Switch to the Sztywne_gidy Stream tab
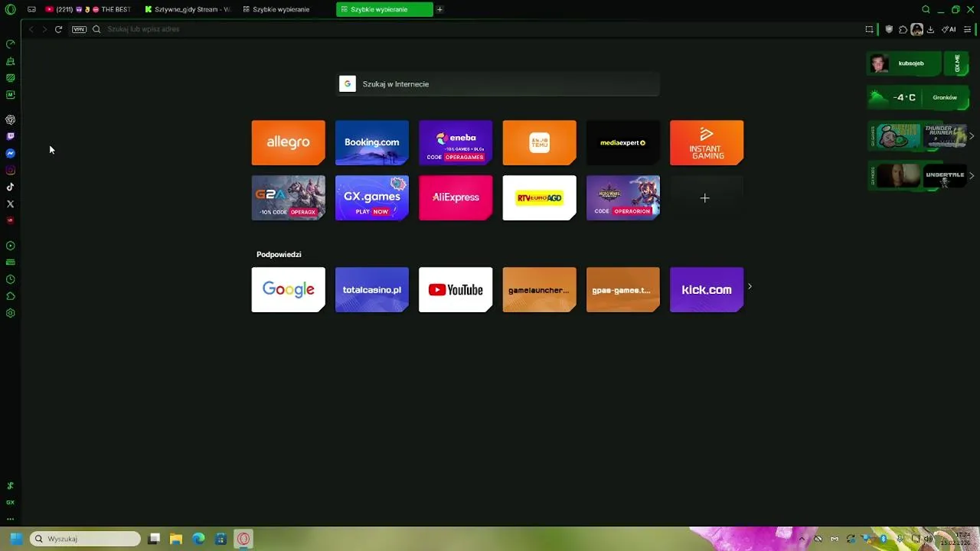 [188, 9]
